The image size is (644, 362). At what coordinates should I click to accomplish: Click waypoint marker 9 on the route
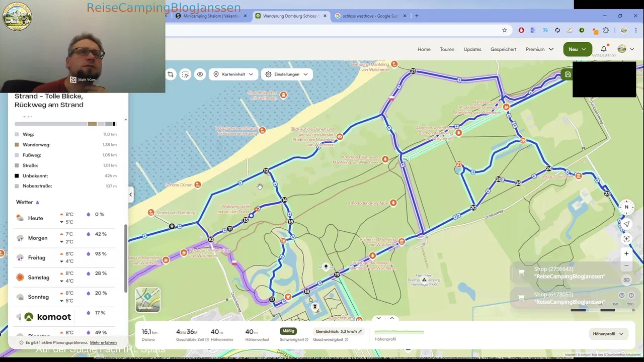(x=172, y=226)
